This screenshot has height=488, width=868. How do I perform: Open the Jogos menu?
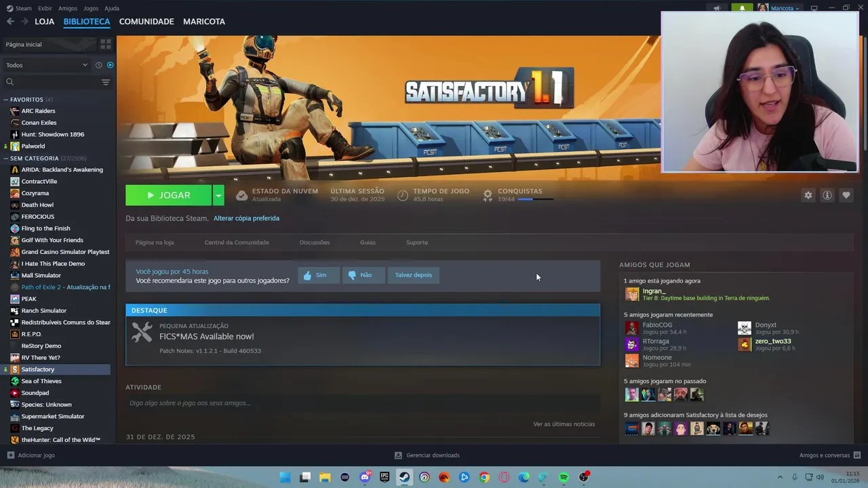click(91, 8)
